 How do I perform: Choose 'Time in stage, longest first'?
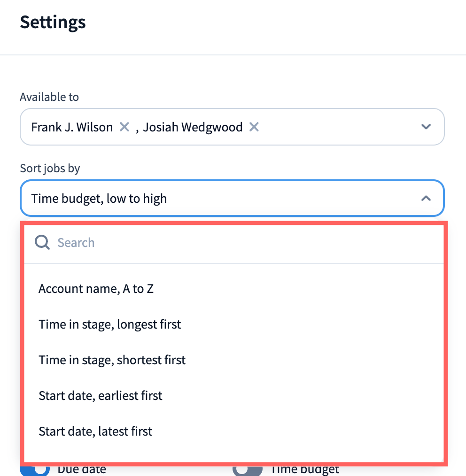point(110,324)
